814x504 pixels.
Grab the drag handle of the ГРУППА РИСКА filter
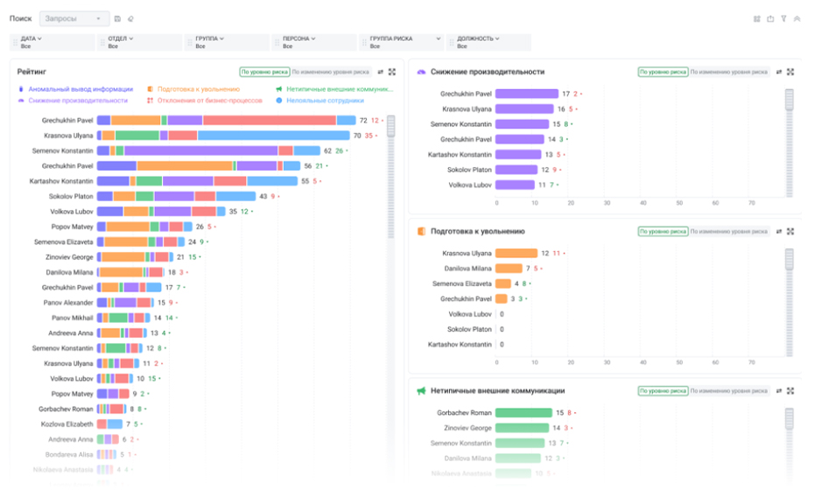[x=364, y=43]
